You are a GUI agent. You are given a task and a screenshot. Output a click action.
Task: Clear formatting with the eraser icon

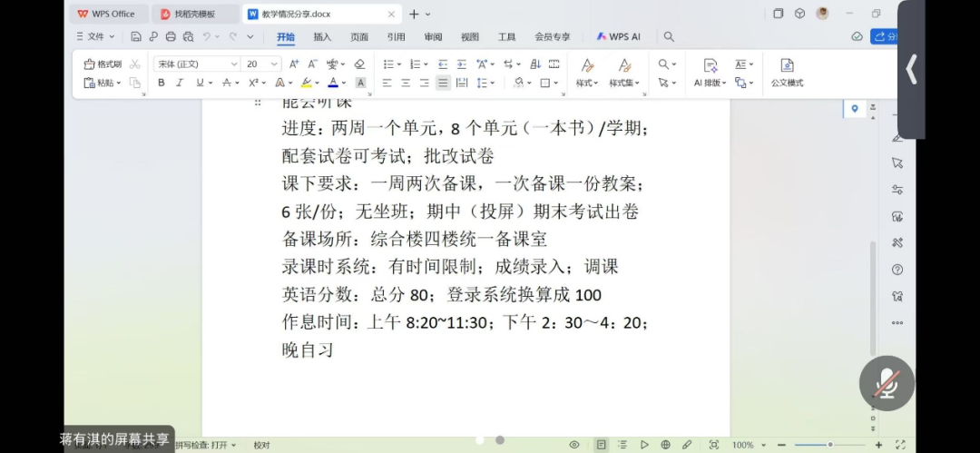pyautogui.click(x=359, y=64)
